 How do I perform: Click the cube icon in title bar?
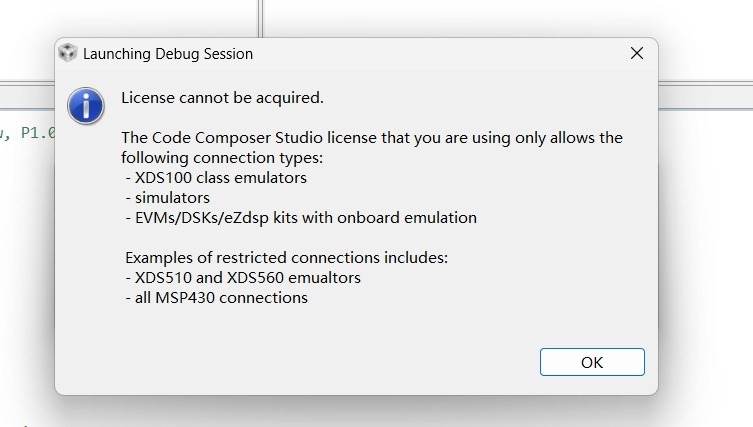67,53
